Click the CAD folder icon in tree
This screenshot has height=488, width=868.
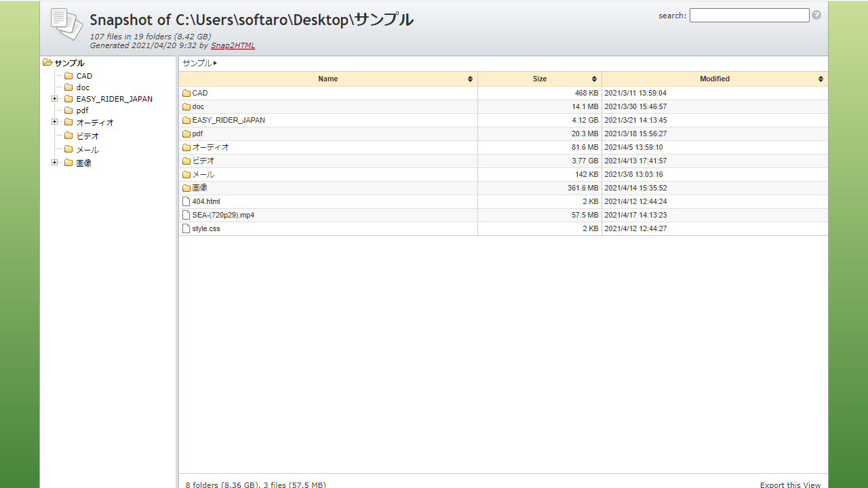(68, 76)
